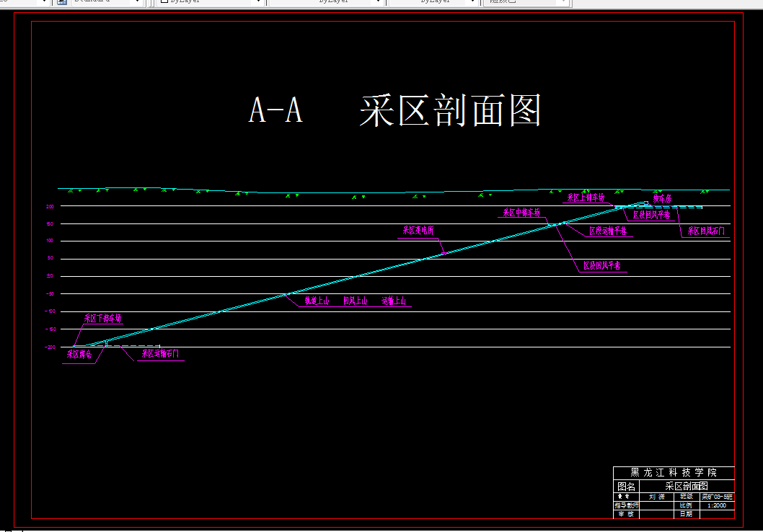Click the 200 elevation label
The height and width of the screenshot is (532, 763).
click(50, 206)
